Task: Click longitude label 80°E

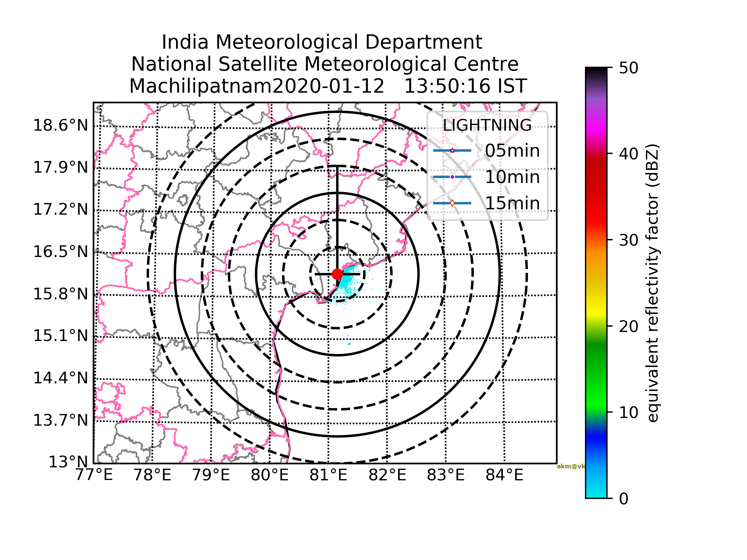Action: [x=270, y=475]
